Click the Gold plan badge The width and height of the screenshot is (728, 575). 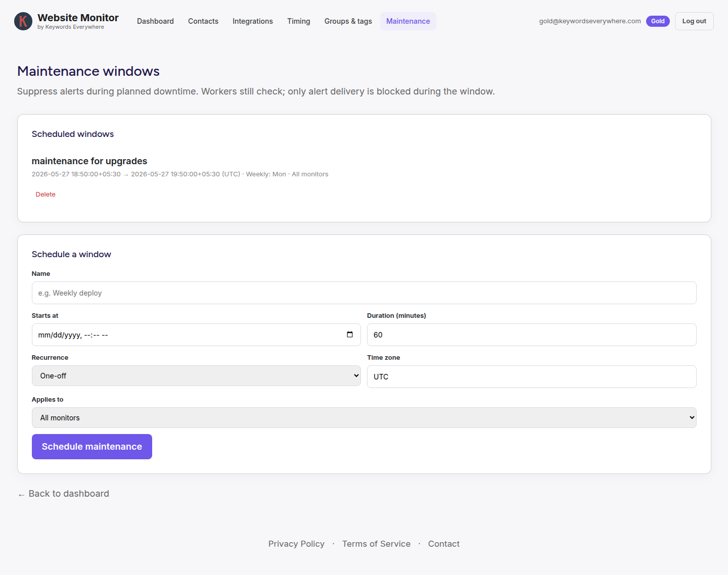click(x=658, y=21)
